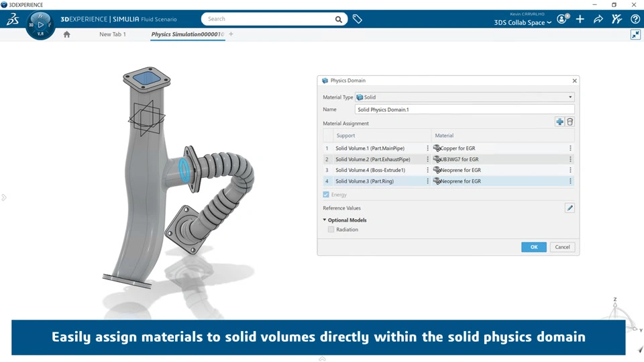Click the Physics Domain dialog title icon

coord(325,81)
